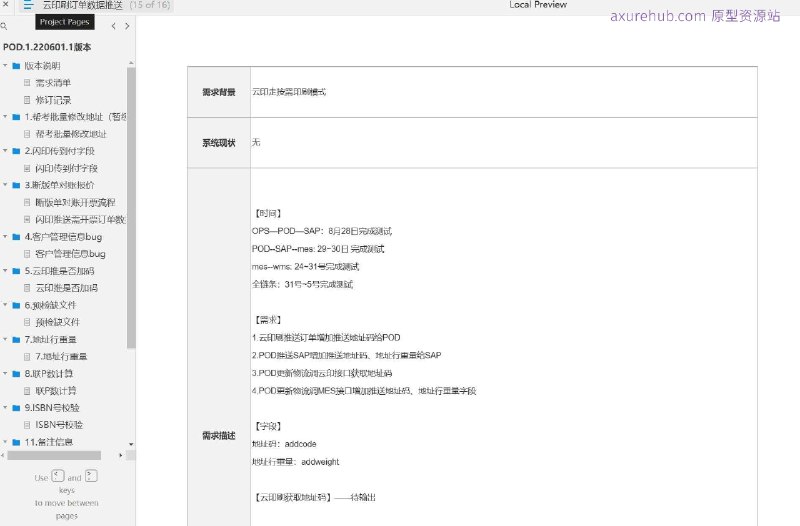The height and width of the screenshot is (526, 800).
Task: Open the 闪印推送需开票订单数 page
Action: [80, 219]
